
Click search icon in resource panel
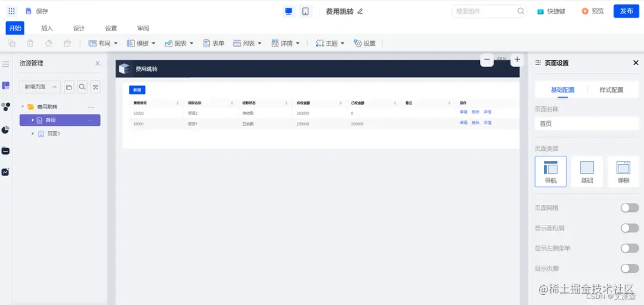click(82, 87)
